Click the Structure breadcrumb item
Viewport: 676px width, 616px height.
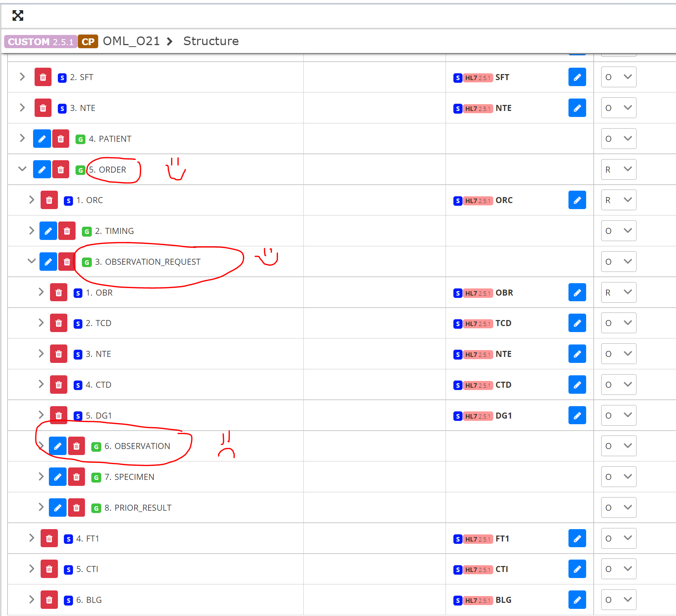click(x=211, y=41)
